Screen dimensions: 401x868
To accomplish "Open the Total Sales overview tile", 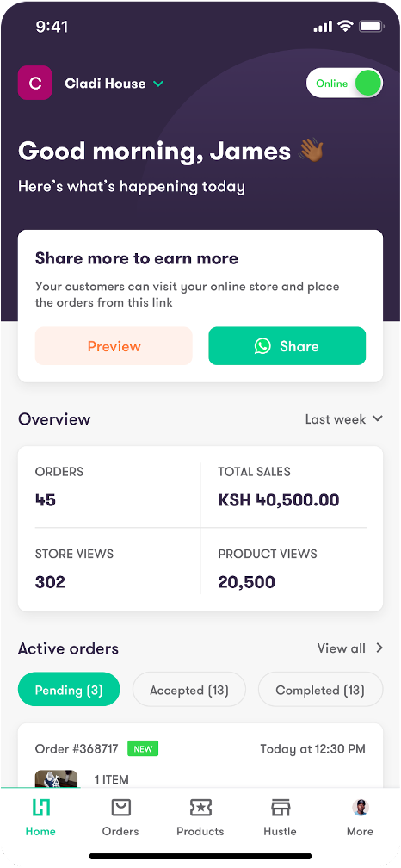I will click(292, 487).
